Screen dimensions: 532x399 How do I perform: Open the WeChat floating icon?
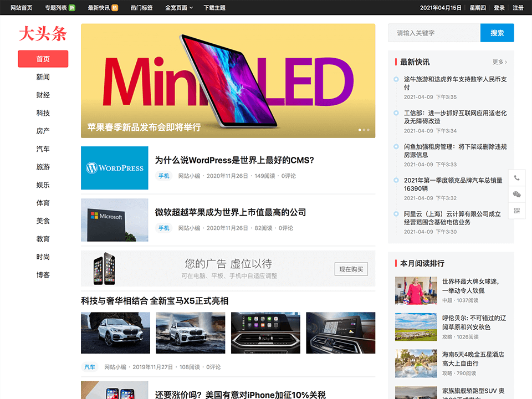coord(516,194)
